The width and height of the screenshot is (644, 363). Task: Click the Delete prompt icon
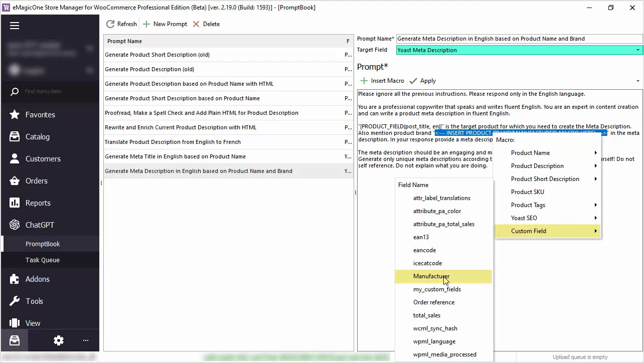click(196, 24)
